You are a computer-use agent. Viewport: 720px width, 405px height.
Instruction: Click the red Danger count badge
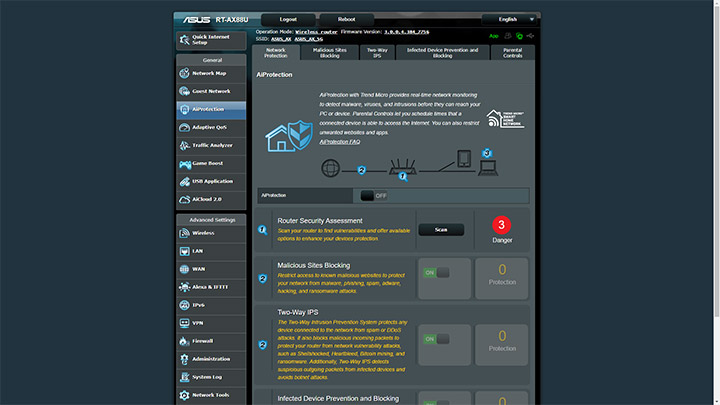(x=501, y=225)
